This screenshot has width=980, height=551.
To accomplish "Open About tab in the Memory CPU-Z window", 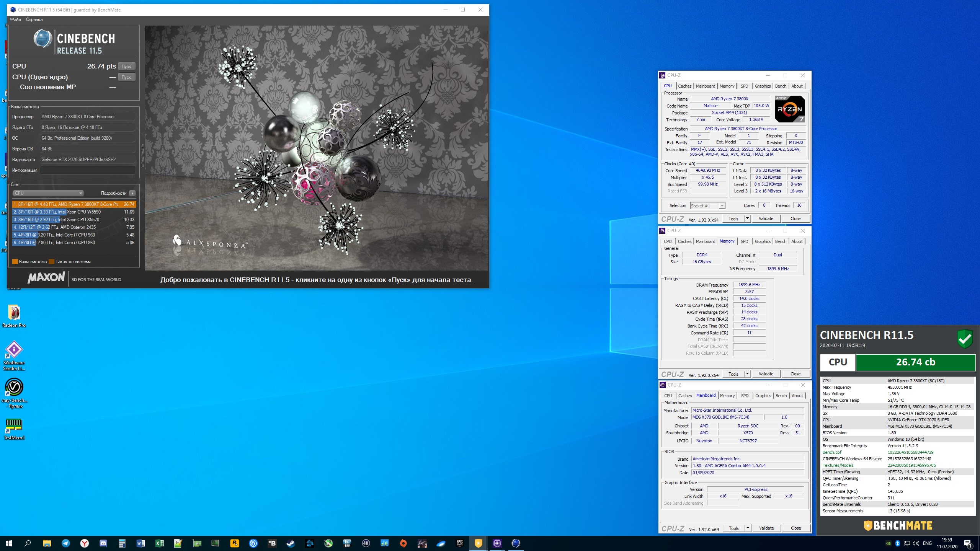I will pyautogui.click(x=797, y=241).
